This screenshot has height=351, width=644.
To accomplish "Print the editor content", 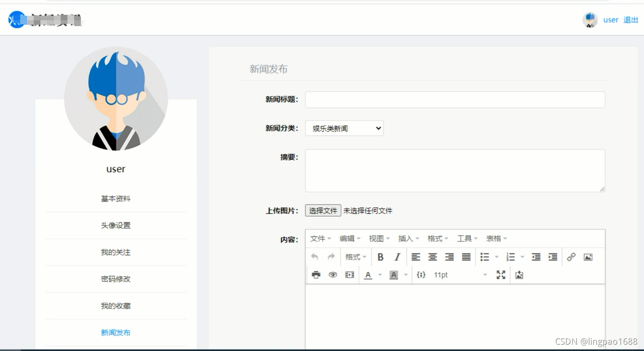I will click(x=316, y=275).
